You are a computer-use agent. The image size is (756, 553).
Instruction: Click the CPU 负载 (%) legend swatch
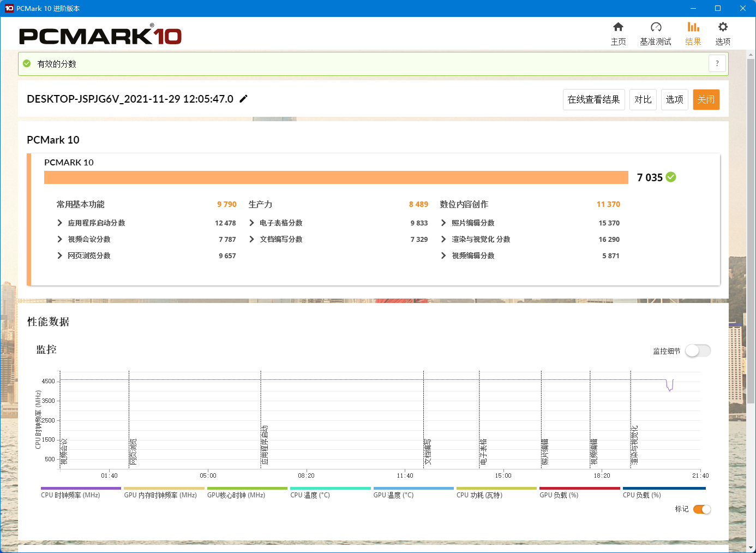664,488
